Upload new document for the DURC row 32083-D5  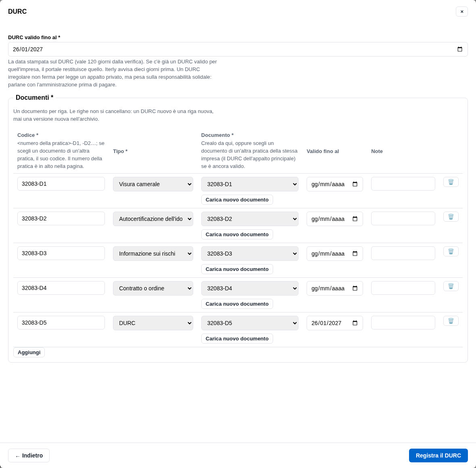click(x=237, y=338)
